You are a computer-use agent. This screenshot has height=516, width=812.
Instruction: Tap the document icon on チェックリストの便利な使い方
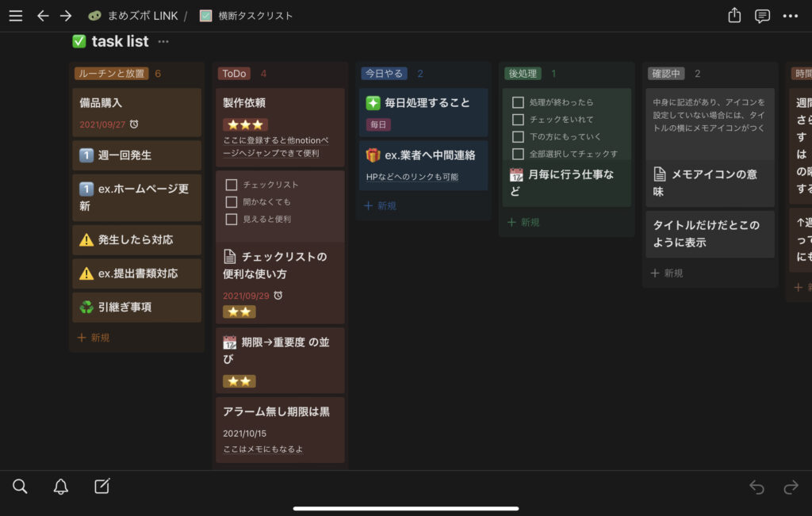(x=229, y=256)
